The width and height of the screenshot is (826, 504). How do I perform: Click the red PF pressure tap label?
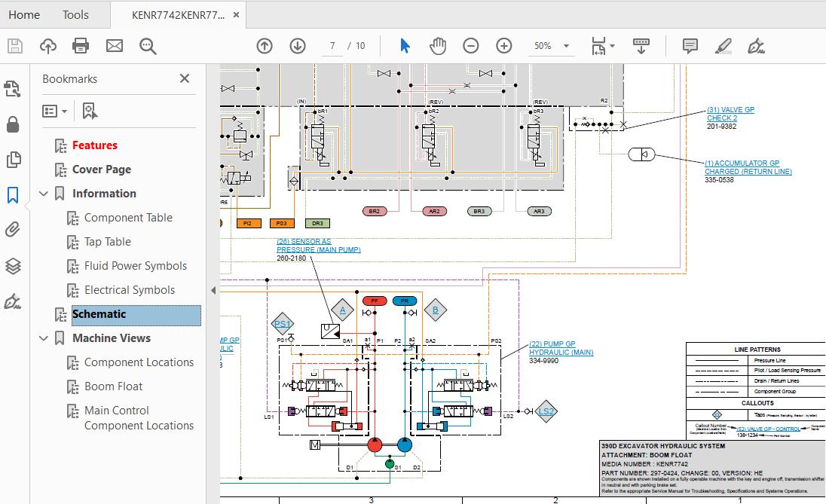[x=375, y=301]
